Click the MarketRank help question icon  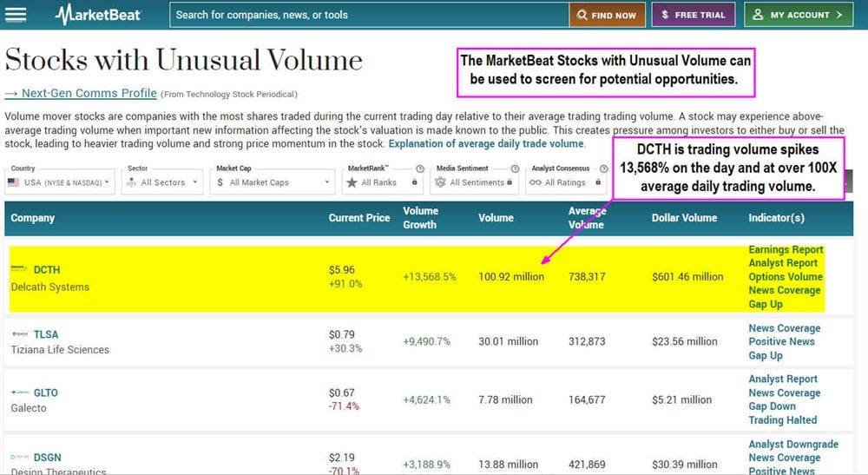(419, 168)
